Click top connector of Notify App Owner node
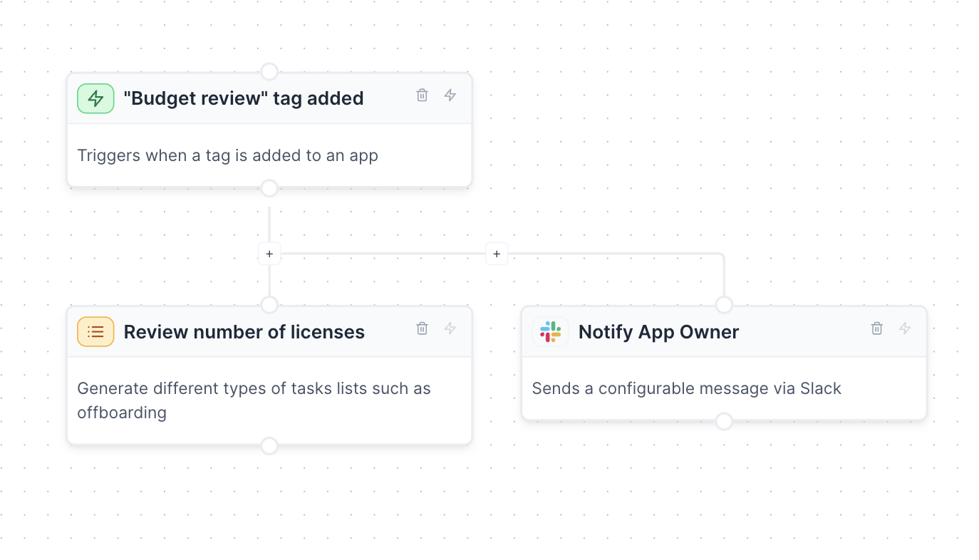Screen dimensions: 979x560 (x=724, y=305)
